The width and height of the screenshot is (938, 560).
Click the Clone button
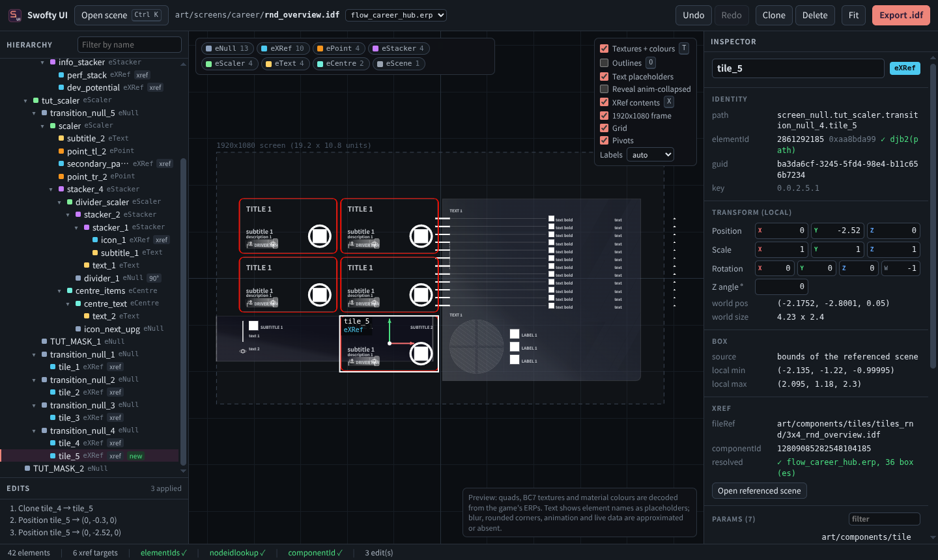(x=774, y=15)
